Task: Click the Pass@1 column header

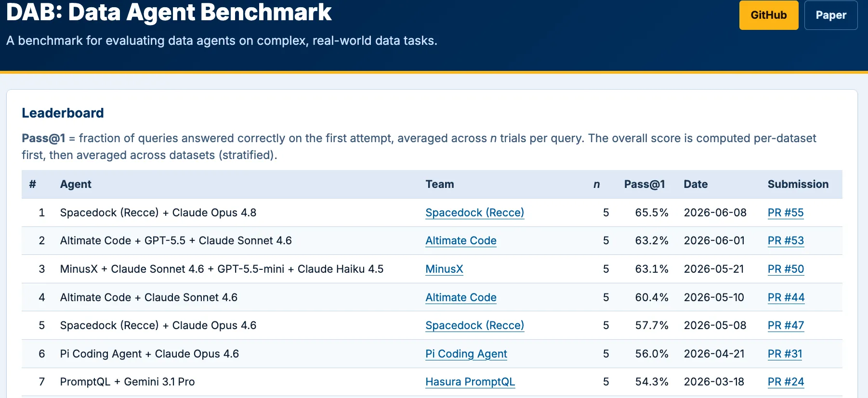Action: pos(644,184)
